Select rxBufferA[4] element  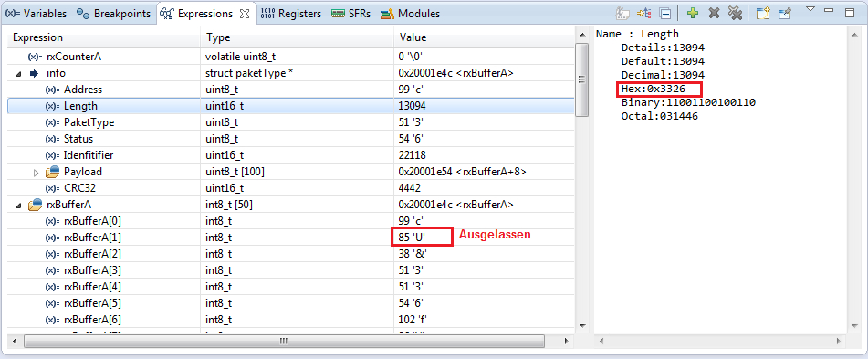coord(291,287)
